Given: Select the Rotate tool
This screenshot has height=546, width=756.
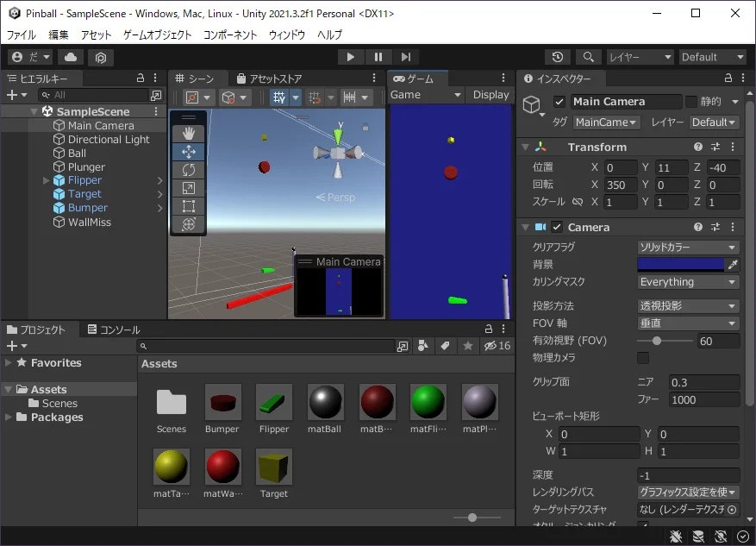Looking at the screenshot, I should coord(189,170).
